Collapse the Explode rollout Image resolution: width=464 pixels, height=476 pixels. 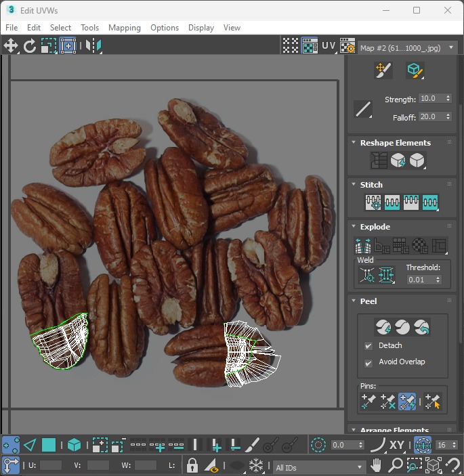click(x=354, y=226)
